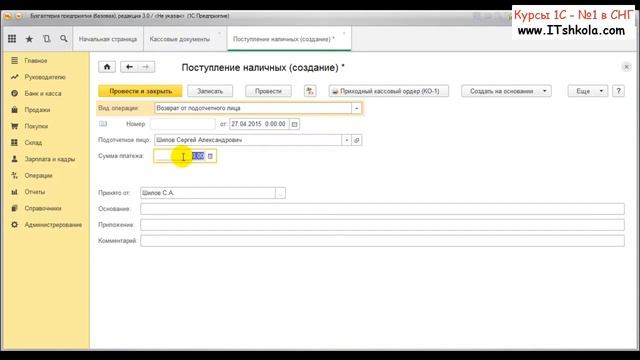This screenshot has height=360, width=640.
Task: Go to home page icon button
Action: (107, 67)
